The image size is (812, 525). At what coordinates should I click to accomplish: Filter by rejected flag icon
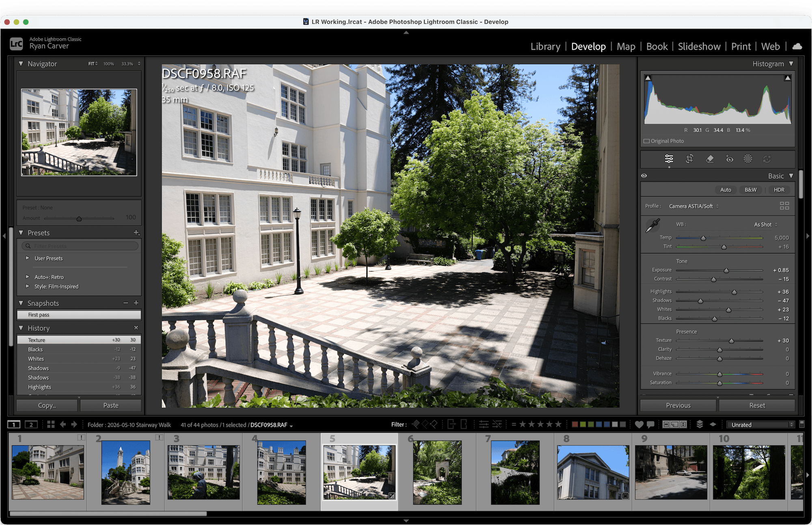coord(434,424)
